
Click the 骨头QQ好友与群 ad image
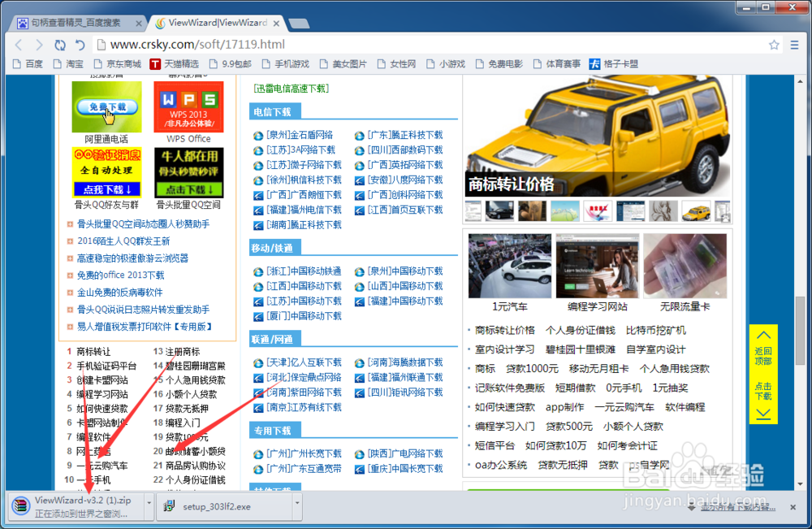pyautogui.click(x=106, y=172)
